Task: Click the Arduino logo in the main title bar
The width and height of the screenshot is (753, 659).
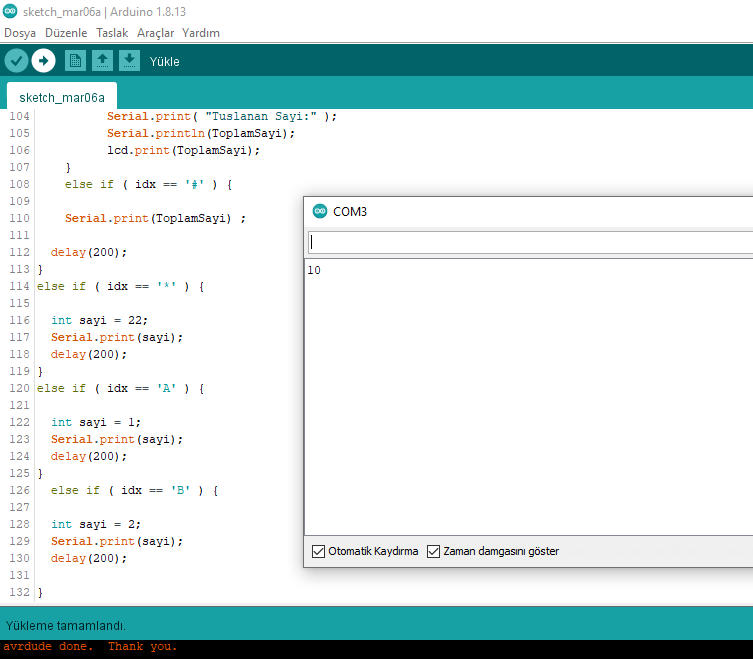Action: [10, 11]
